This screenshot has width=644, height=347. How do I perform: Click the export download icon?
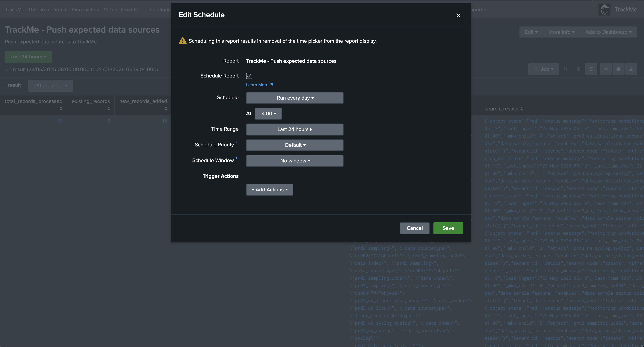(631, 69)
